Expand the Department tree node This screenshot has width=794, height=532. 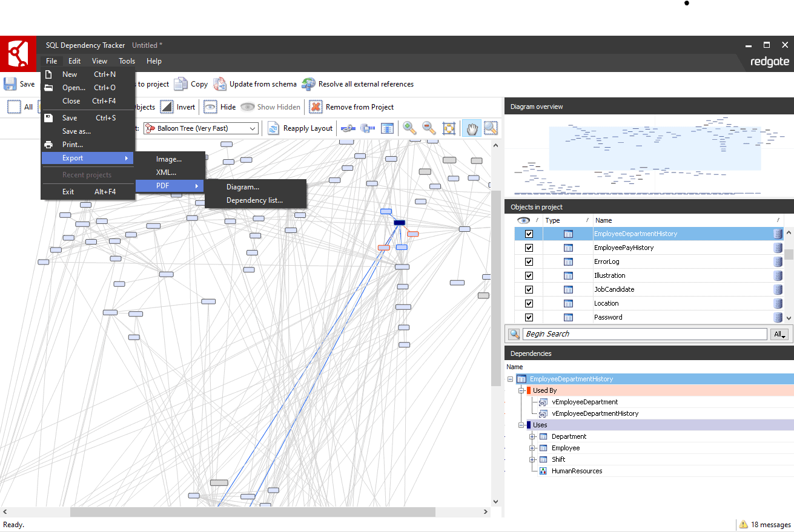pyautogui.click(x=532, y=436)
